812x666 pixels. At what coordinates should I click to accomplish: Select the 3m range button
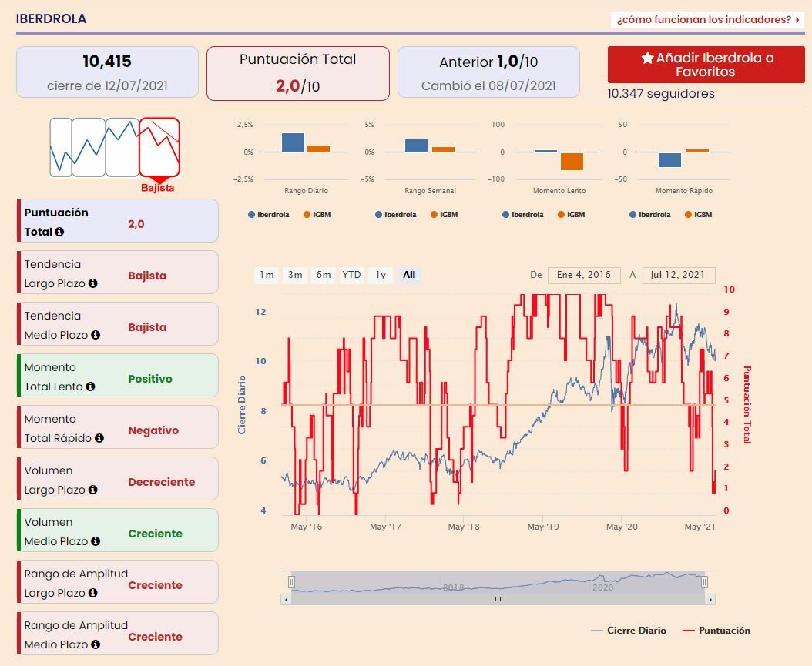pos(295,275)
